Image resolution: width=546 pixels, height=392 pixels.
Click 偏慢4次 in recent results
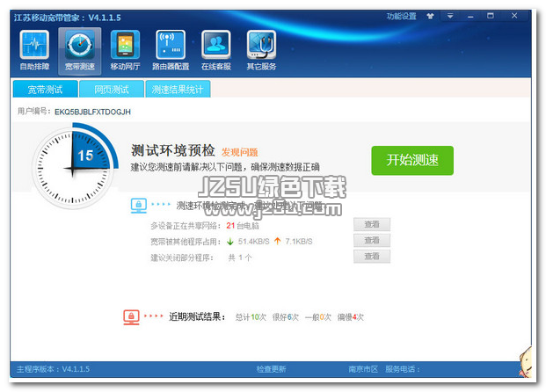click(350, 317)
